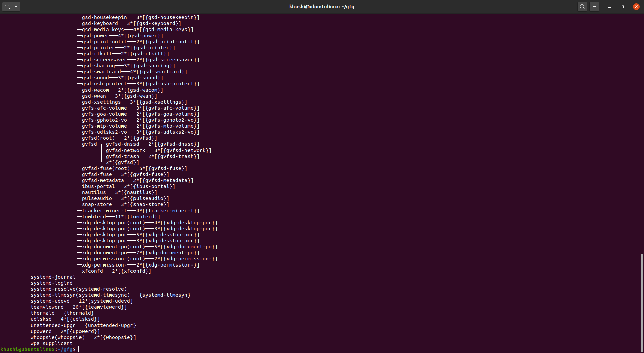Select the xfconfd process line
Screen dimensions: 644x353
pos(116,271)
